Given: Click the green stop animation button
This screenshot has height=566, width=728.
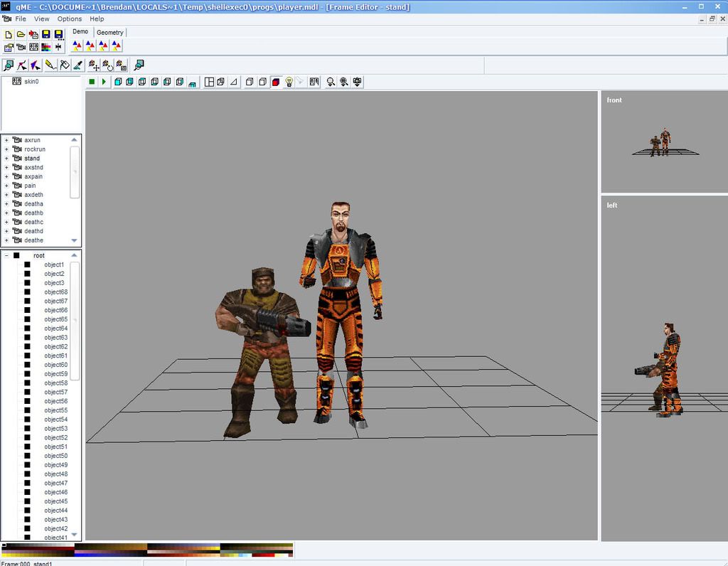Looking at the screenshot, I should [92, 82].
